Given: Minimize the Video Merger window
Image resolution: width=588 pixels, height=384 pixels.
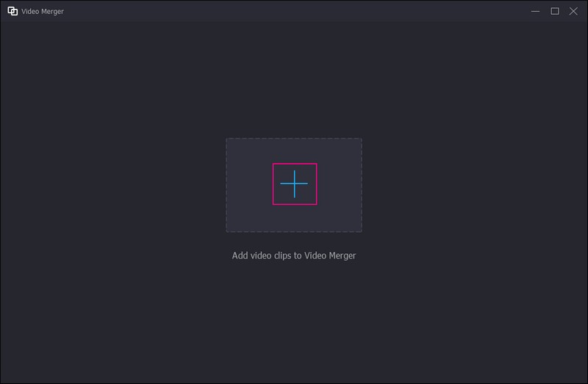Looking at the screenshot, I should (536, 11).
